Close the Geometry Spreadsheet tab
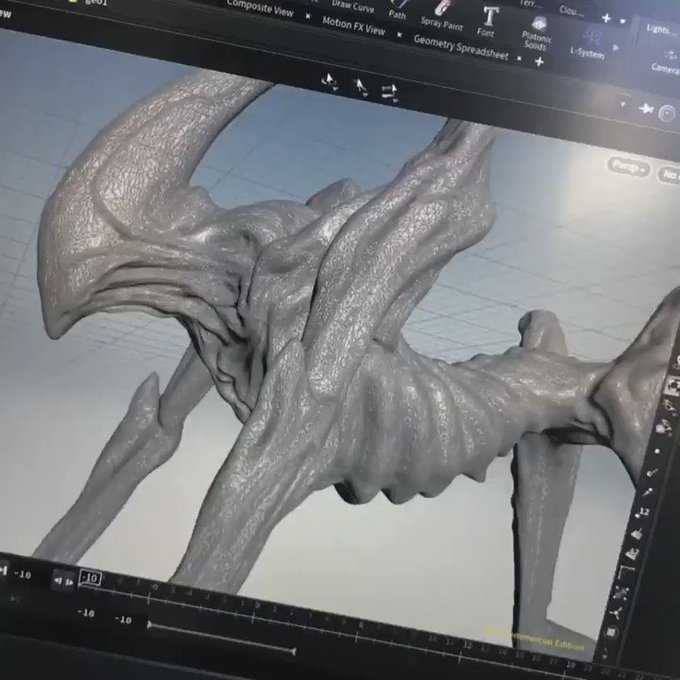This screenshot has width=680, height=680. 520,58
